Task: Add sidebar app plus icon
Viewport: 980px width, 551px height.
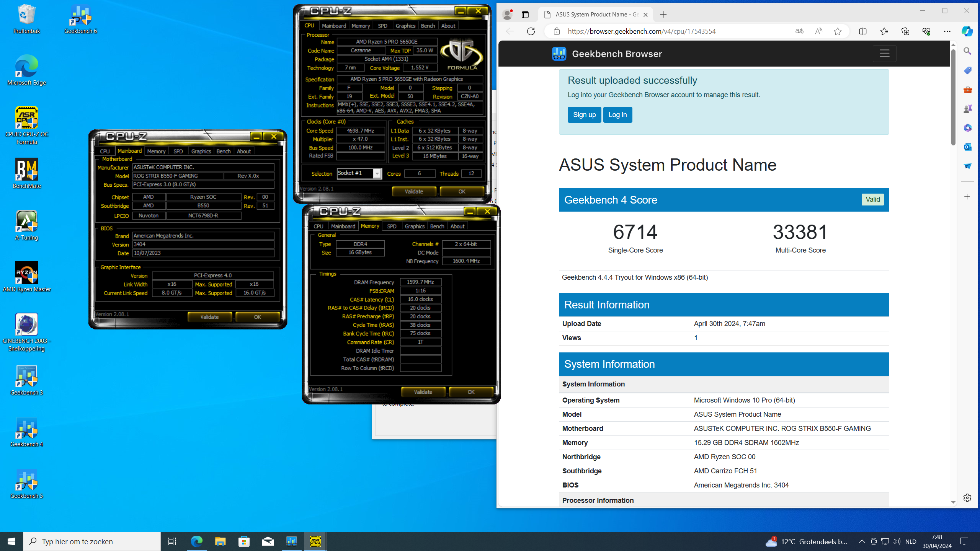Action: [x=967, y=197]
